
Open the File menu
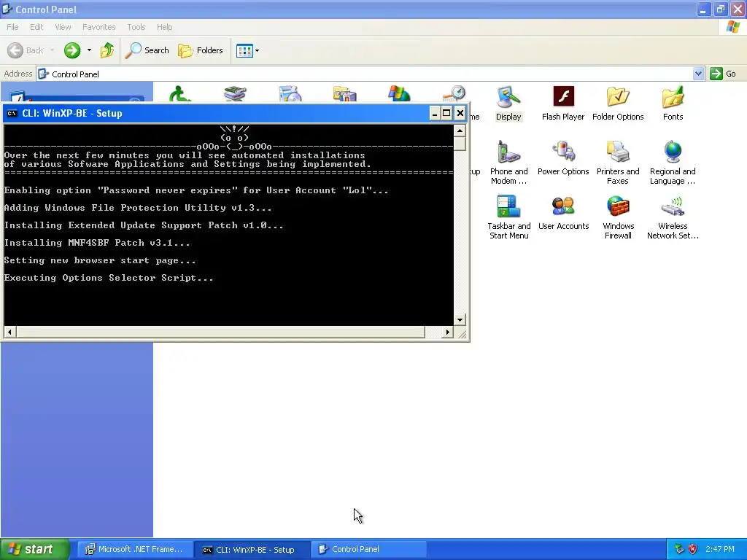pos(12,27)
